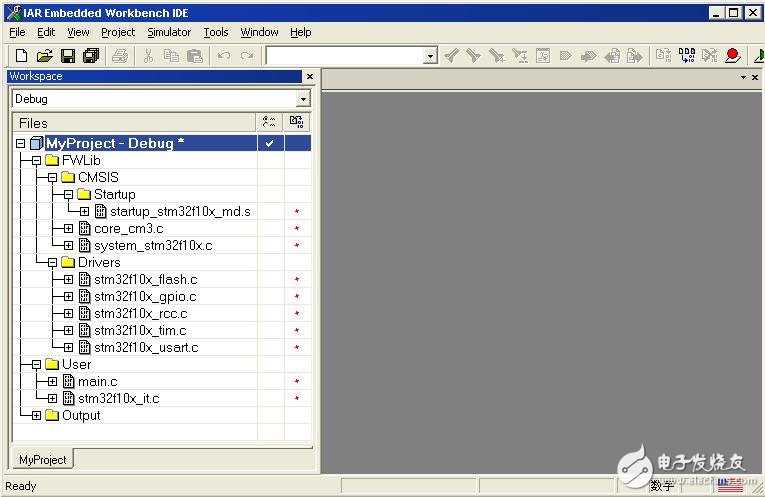Click the language indicator flag in status bar
The height and width of the screenshot is (497, 765).
click(x=730, y=486)
